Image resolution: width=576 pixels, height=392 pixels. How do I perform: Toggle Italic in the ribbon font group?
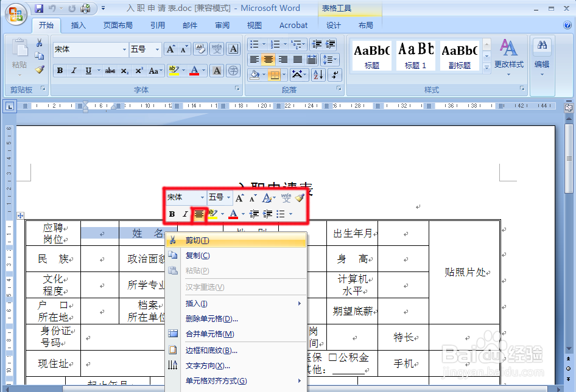click(x=74, y=71)
